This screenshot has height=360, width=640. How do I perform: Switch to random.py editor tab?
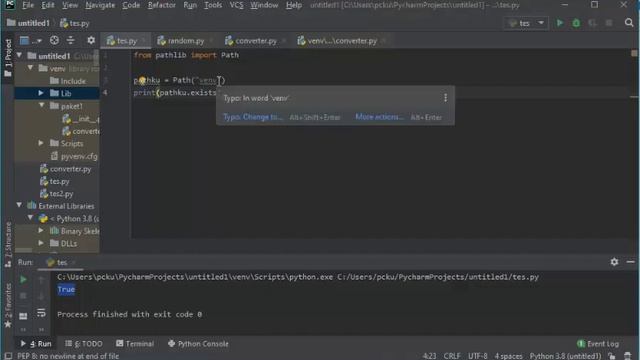185,41
